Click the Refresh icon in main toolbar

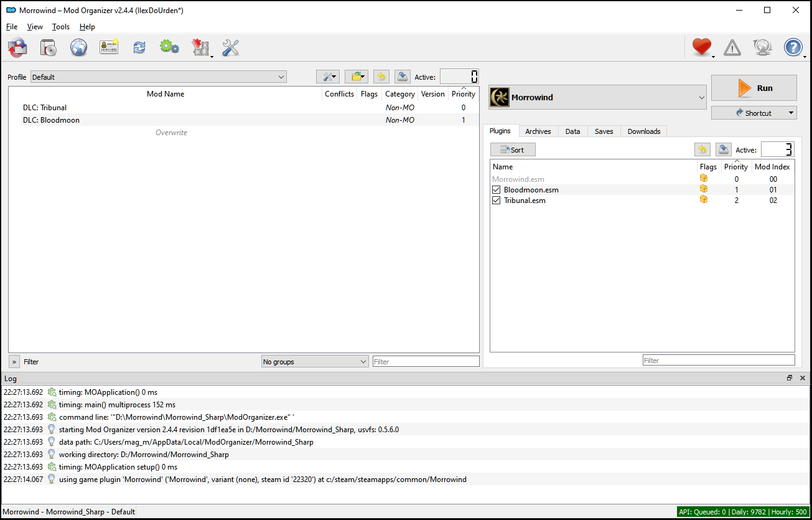click(x=139, y=47)
